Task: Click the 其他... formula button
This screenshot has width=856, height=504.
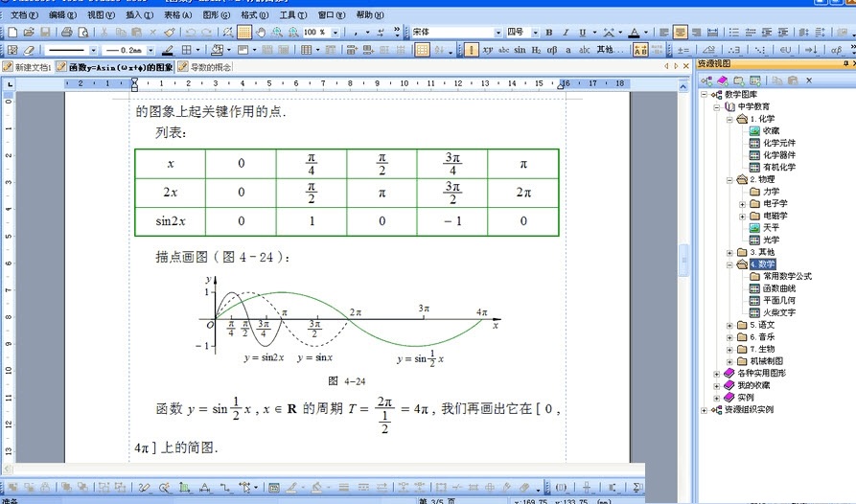Action: tap(610, 50)
